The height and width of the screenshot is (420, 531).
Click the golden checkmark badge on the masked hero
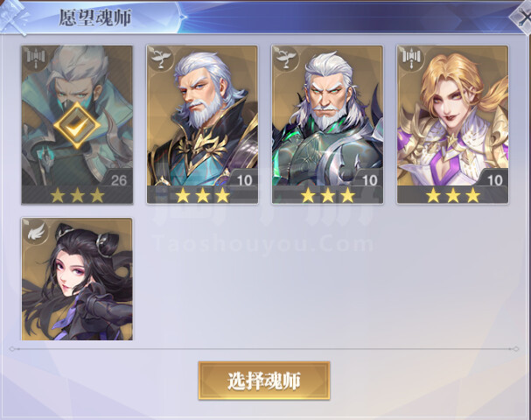click(x=77, y=126)
